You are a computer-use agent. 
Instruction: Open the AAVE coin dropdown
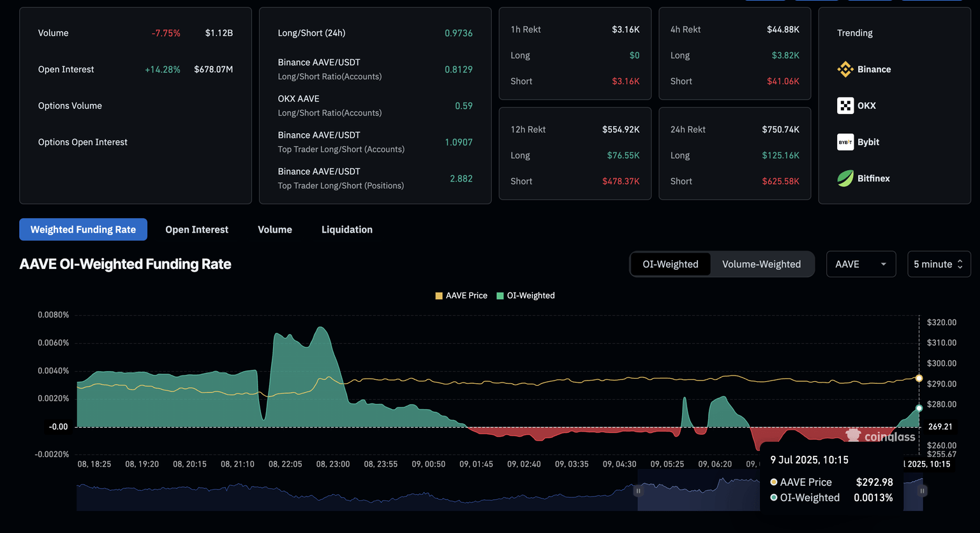click(x=861, y=264)
